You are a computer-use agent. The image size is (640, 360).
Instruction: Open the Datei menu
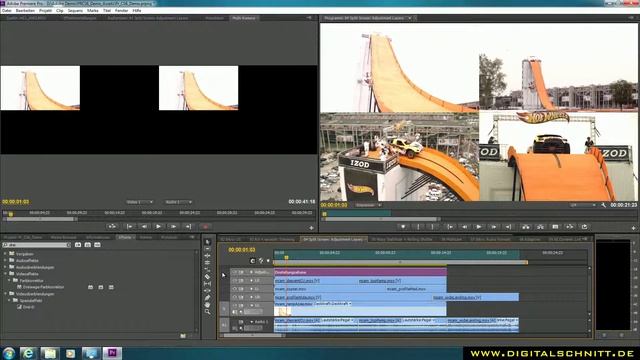pyautogui.click(x=7, y=11)
